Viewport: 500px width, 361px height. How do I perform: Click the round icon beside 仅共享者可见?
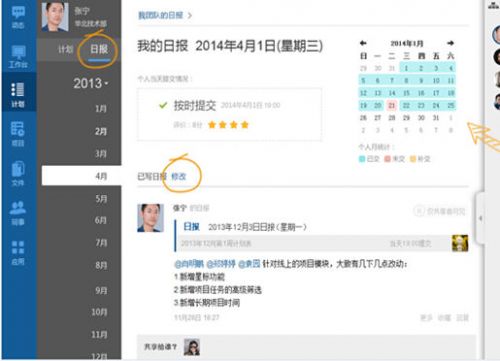[x=419, y=211]
